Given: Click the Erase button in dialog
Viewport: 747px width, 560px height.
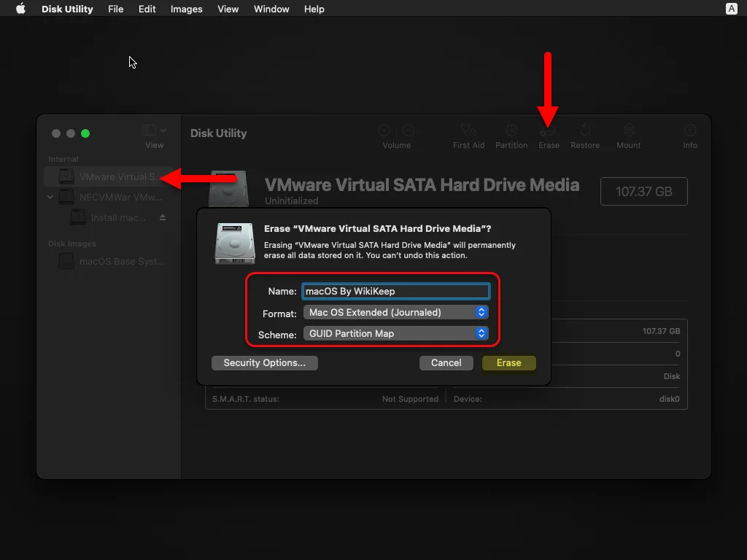Looking at the screenshot, I should coord(508,363).
